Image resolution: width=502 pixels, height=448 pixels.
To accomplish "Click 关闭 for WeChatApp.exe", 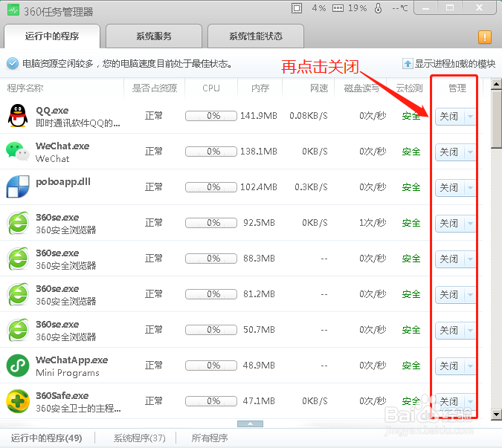I will [449, 366].
